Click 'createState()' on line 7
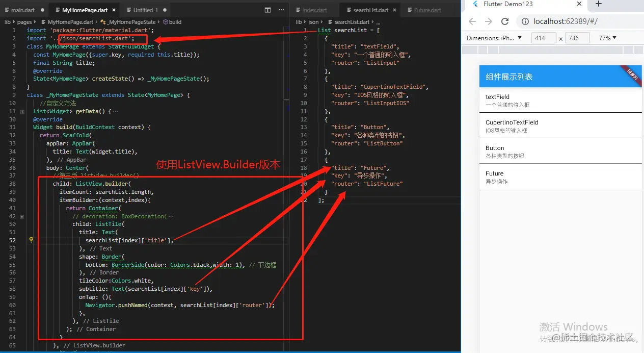 pos(114,79)
